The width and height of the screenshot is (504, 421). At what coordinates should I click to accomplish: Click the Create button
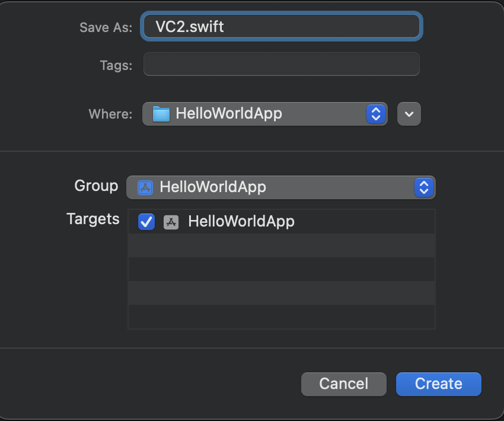click(438, 384)
